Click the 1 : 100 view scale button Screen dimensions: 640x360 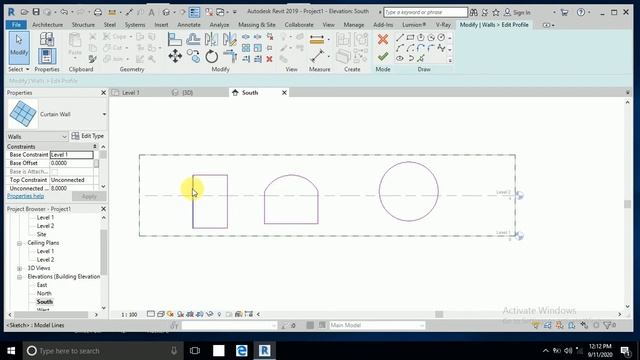(x=129, y=315)
